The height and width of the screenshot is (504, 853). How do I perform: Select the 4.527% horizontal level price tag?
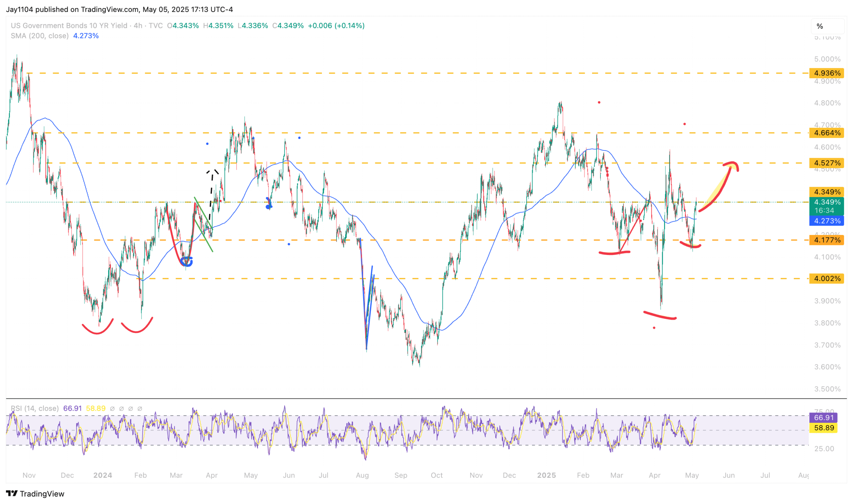coord(826,163)
